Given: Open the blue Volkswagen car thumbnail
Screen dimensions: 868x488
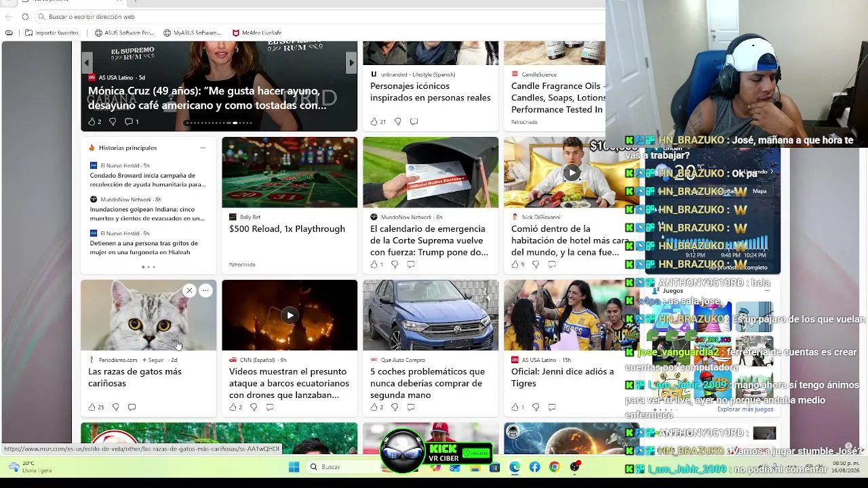Looking at the screenshot, I should (x=431, y=315).
